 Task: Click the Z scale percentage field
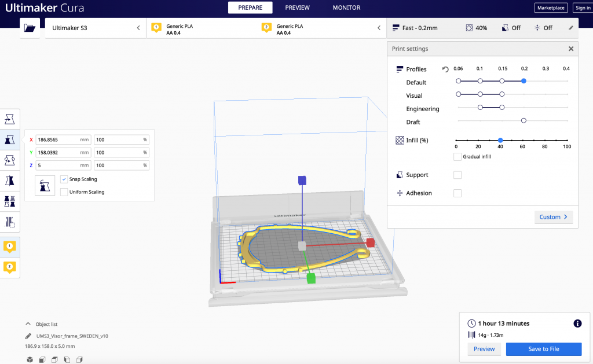click(x=122, y=165)
